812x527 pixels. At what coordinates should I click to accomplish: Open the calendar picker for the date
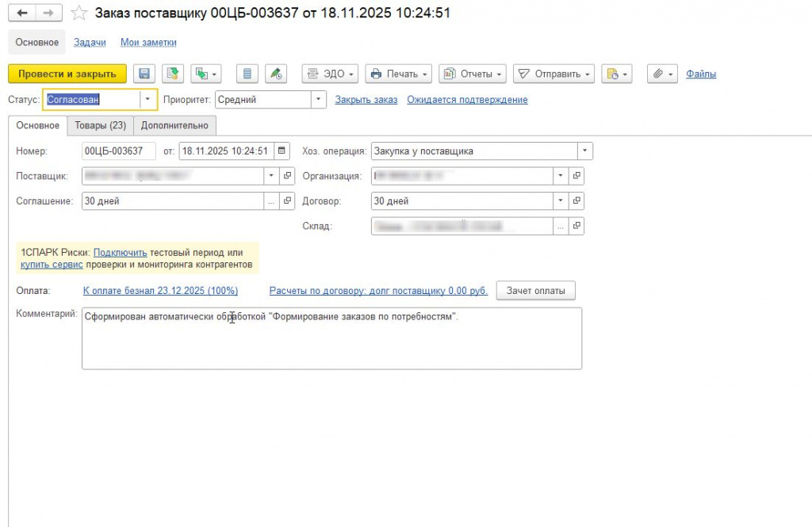click(x=282, y=151)
